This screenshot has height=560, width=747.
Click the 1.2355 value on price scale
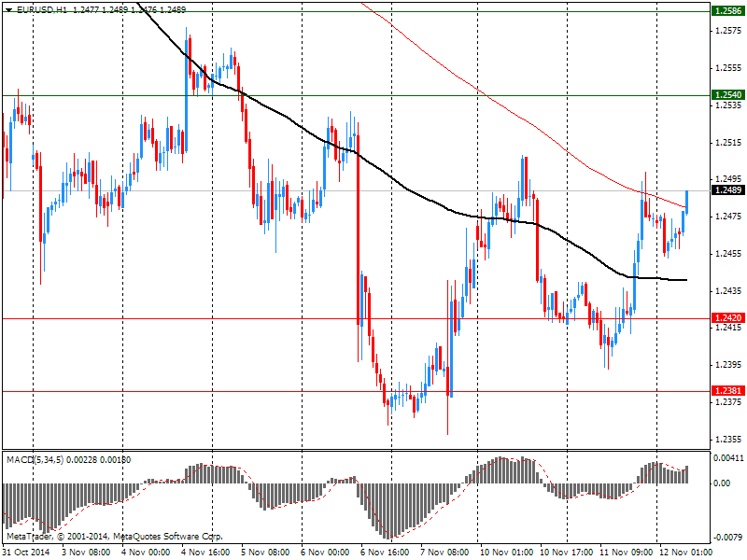(728, 439)
